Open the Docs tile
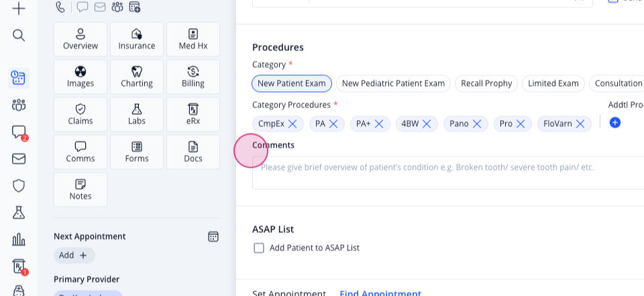Screen dimensions: 644x296 click(x=193, y=152)
